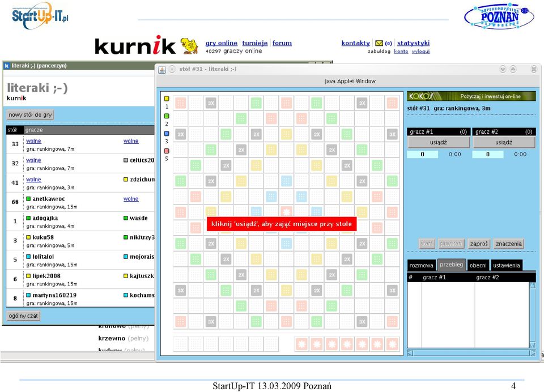Click blue status square next to mojorais
The width and height of the screenshot is (544, 392).
click(x=126, y=257)
